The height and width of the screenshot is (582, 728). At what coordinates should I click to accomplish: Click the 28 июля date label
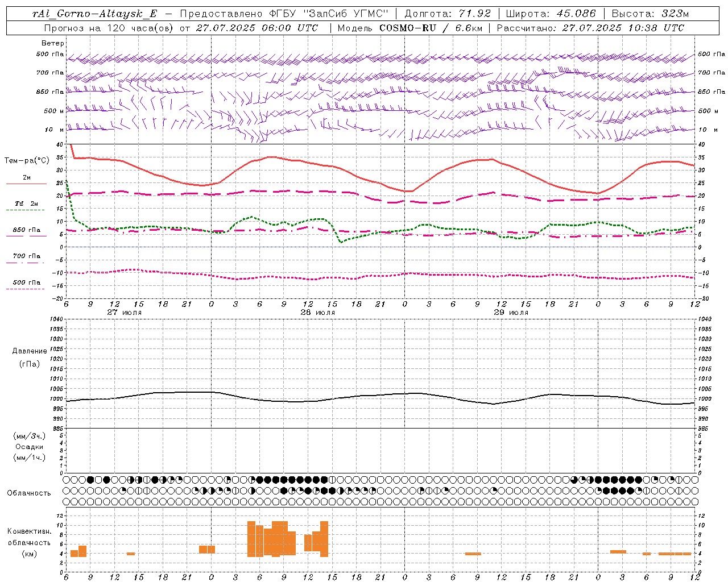[x=318, y=313]
